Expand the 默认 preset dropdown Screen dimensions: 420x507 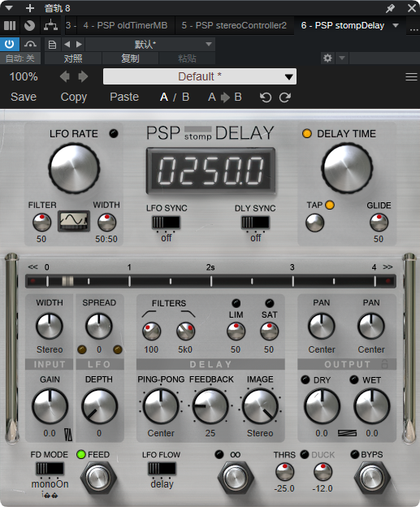(x=150, y=45)
